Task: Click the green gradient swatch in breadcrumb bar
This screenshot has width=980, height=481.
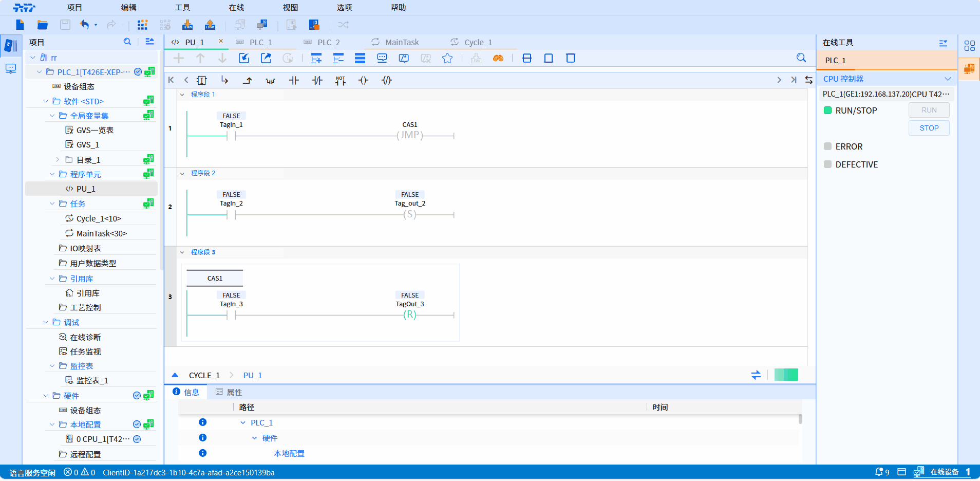Action: pyautogui.click(x=786, y=375)
